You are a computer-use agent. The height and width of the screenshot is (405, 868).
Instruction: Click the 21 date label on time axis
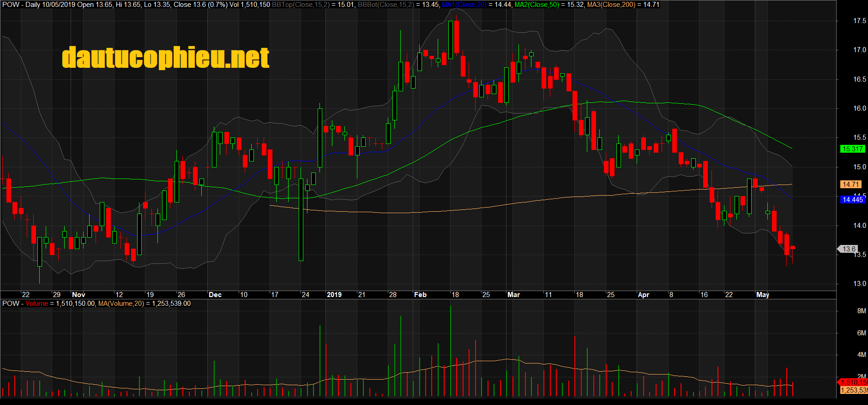tap(362, 295)
